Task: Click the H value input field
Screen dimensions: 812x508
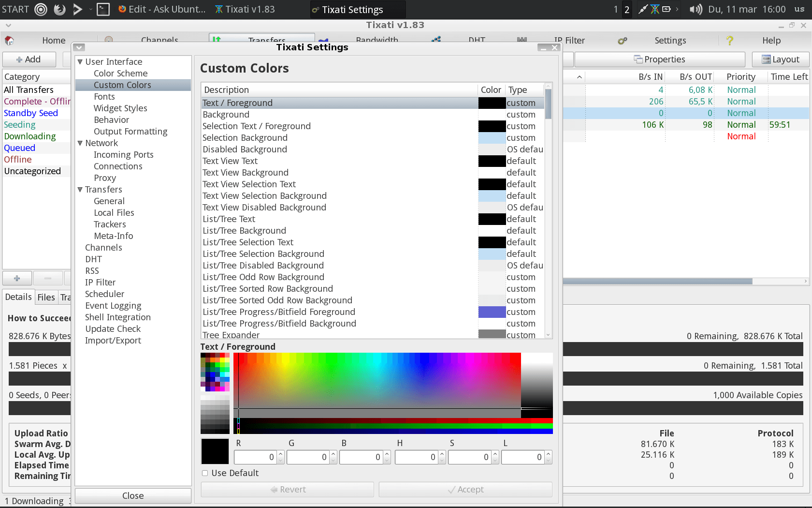Action: coord(416,457)
